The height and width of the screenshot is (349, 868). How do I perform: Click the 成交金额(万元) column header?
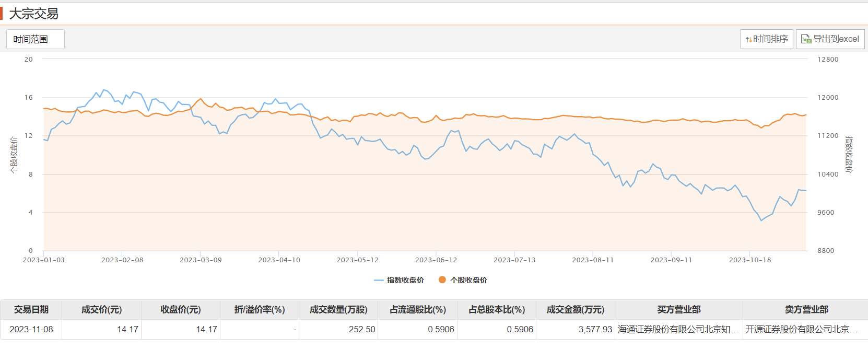[x=575, y=309]
